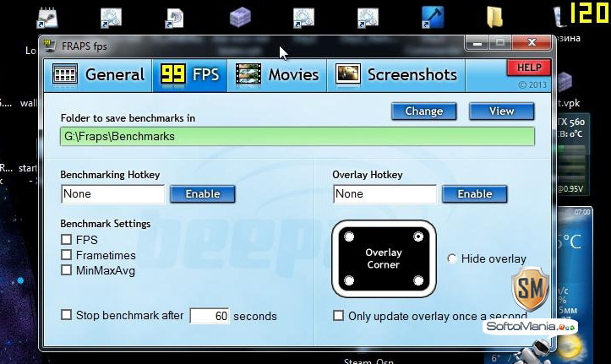Switch to the FPS tab
The width and height of the screenshot is (611, 364).
click(x=189, y=75)
